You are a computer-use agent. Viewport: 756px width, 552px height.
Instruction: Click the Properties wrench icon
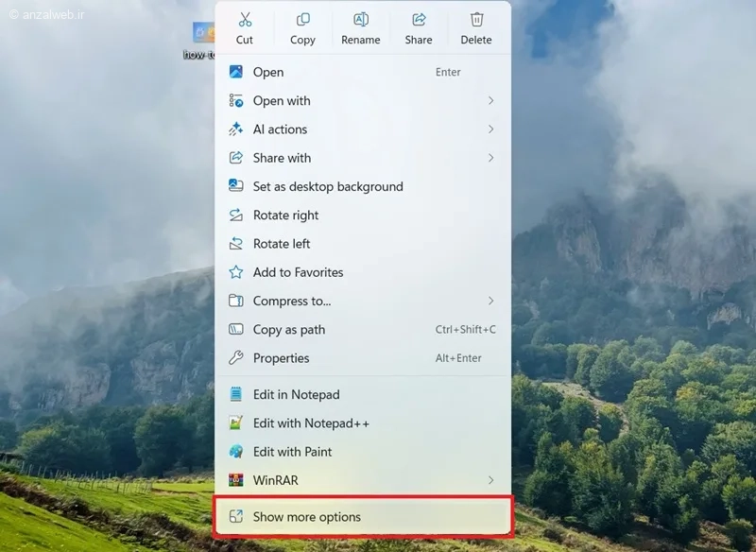pyautogui.click(x=235, y=357)
